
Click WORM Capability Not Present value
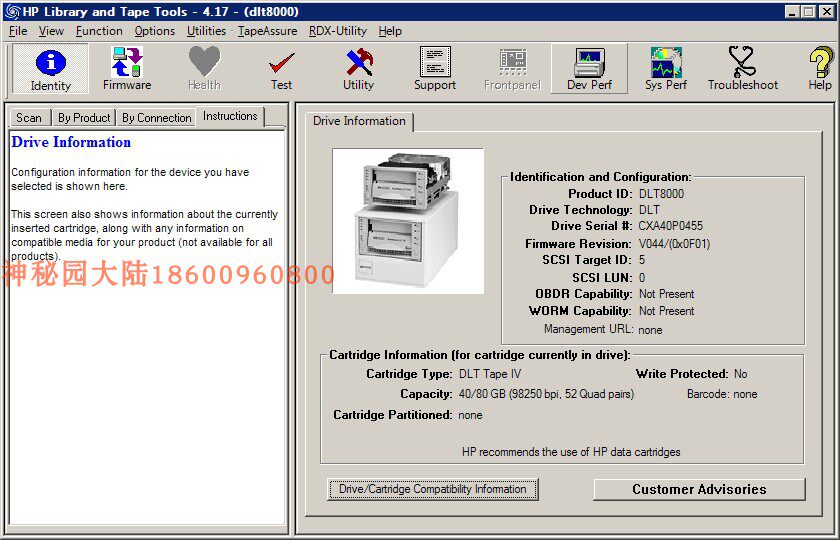tap(666, 311)
